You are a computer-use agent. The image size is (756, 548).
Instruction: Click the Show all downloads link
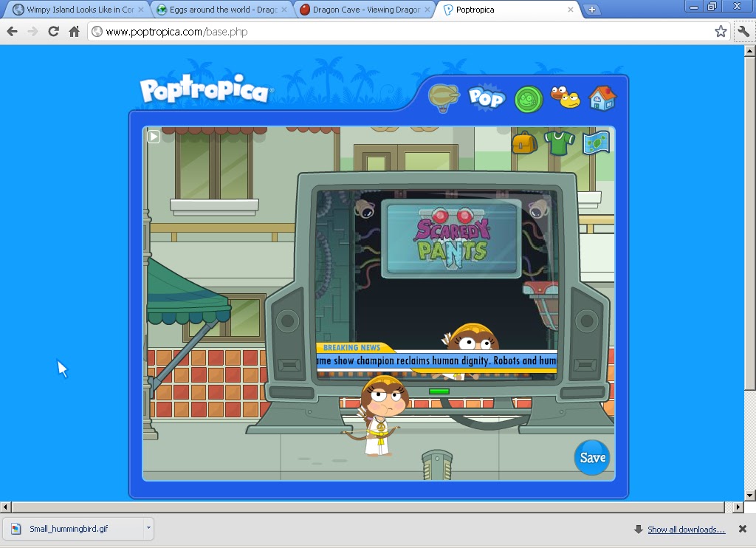[x=686, y=530]
